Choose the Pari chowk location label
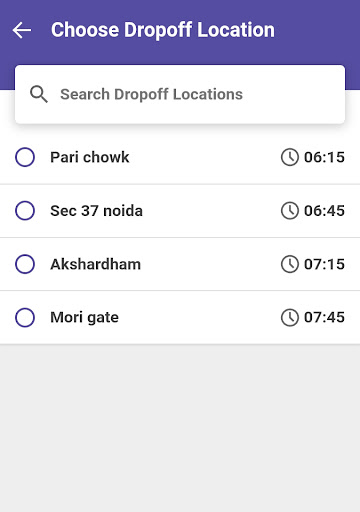Screen dimensions: 360x512 pyautogui.click(x=90, y=157)
